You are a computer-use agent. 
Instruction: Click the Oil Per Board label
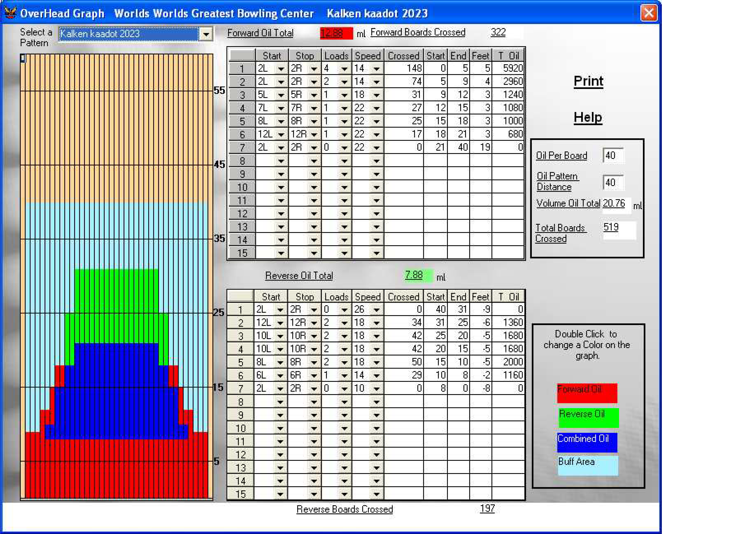coord(561,155)
